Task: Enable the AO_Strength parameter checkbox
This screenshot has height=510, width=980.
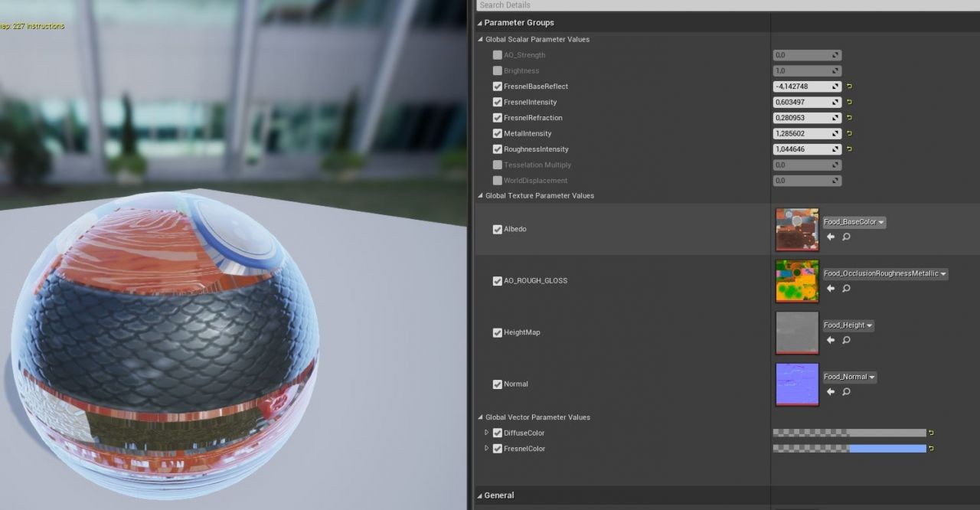Action: pyautogui.click(x=498, y=55)
